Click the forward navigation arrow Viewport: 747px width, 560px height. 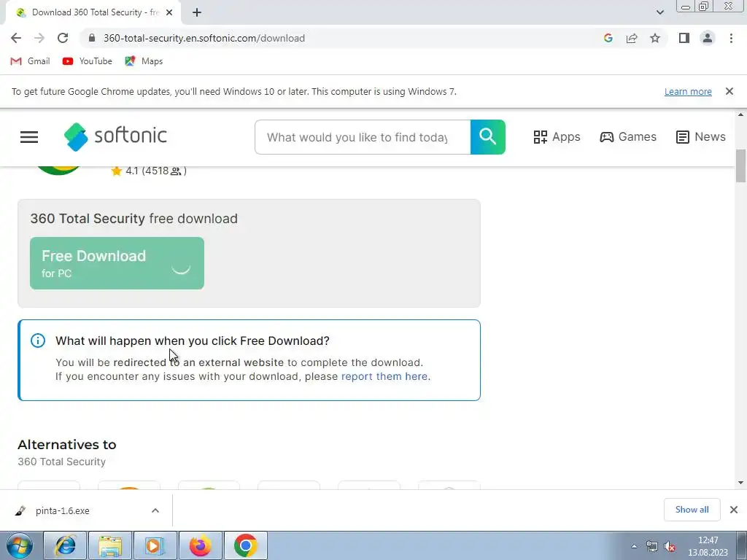pos(39,38)
